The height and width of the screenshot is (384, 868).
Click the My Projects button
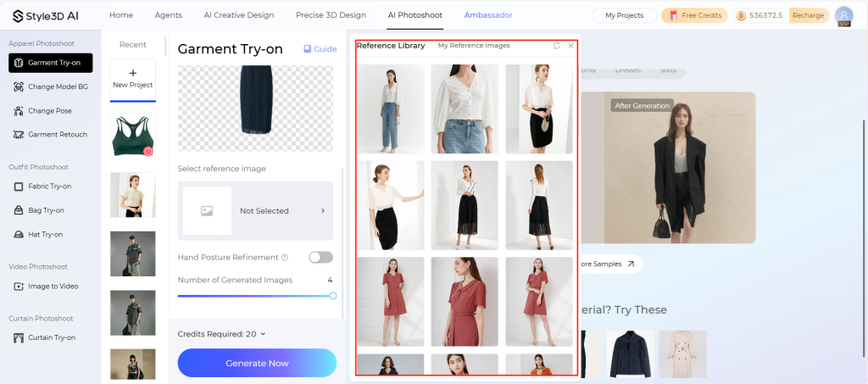(624, 15)
